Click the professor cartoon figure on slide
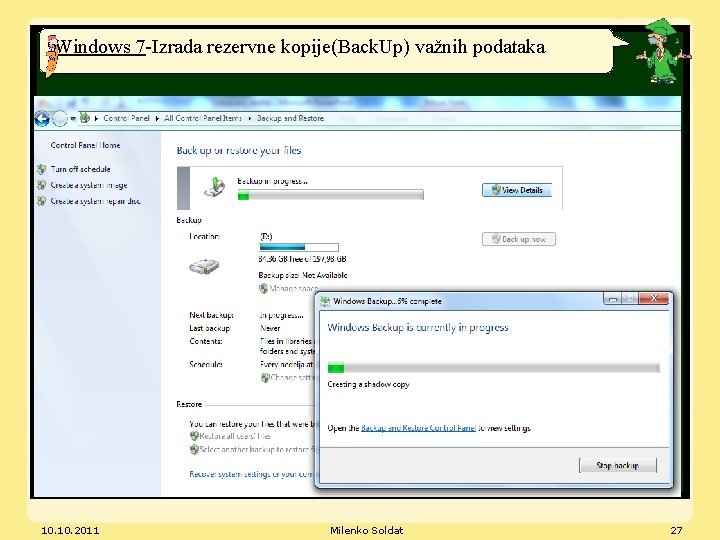Screen dimensions: 720x540 [662, 51]
